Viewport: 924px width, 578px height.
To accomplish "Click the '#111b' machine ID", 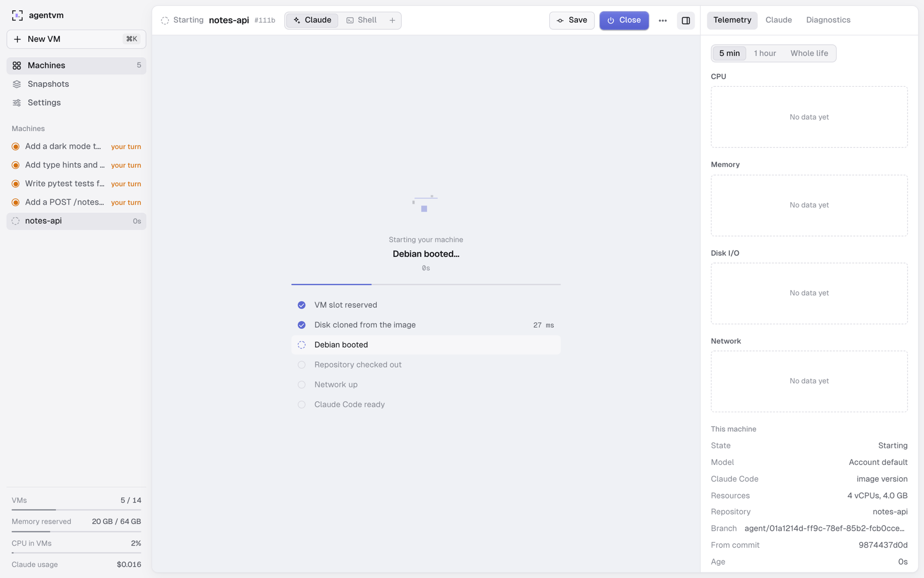I will coord(265,21).
